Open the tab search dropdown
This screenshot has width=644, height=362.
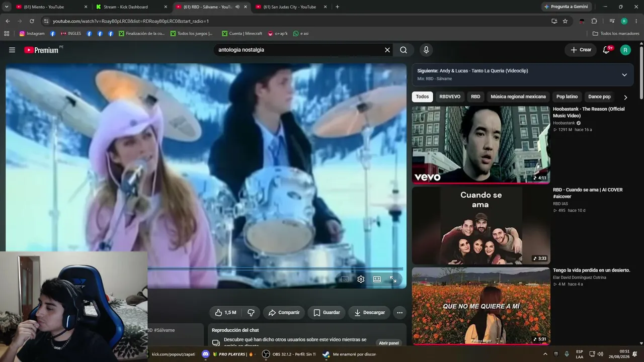coord(7,7)
